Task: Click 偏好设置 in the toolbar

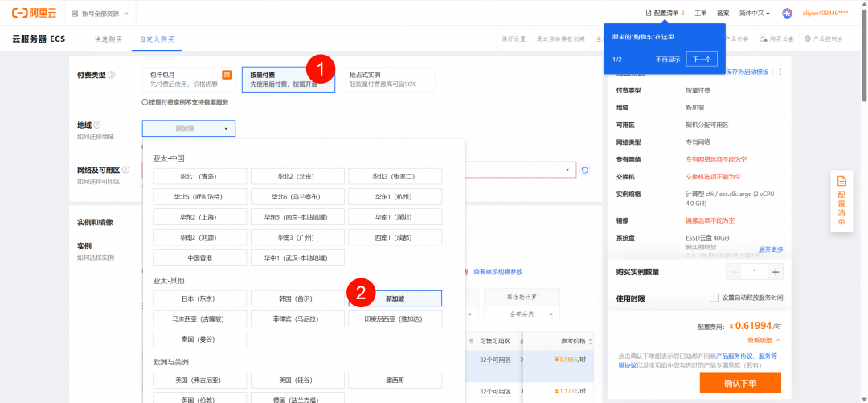Action: (514, 39)
